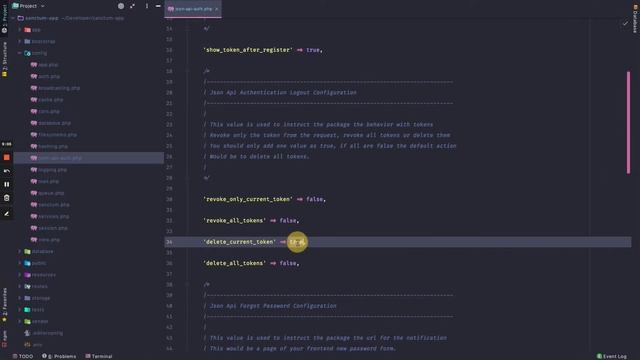The width and height of the screenshot is (640, 360).
Task: Click the trash icon in recorder toolbar
Action: click(x=7, y=198)
